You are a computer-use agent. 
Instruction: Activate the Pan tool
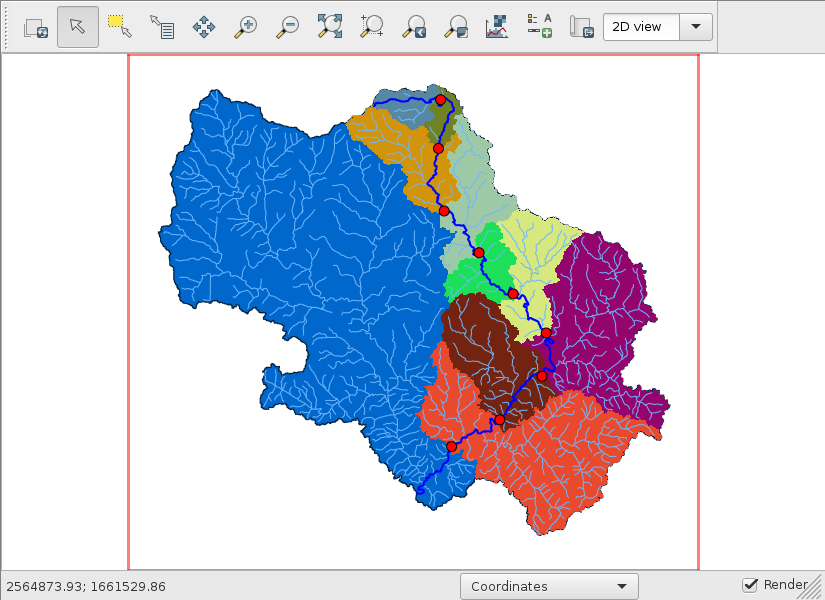click(204, 27)
